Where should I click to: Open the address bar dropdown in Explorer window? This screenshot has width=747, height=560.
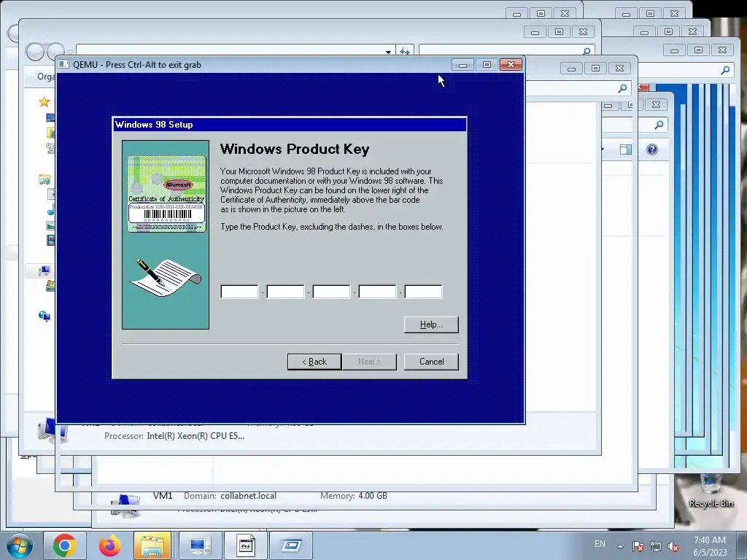coord(388,52)
